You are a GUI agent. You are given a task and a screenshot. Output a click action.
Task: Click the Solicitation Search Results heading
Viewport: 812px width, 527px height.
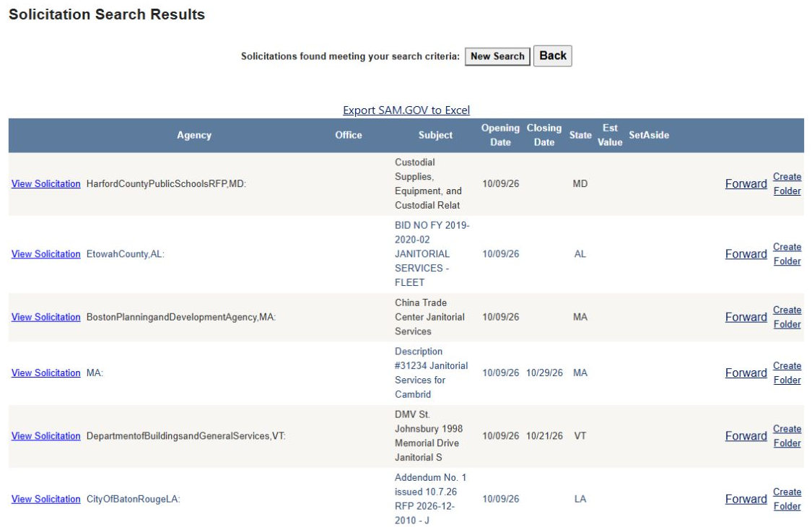click(x=107, y=14)
